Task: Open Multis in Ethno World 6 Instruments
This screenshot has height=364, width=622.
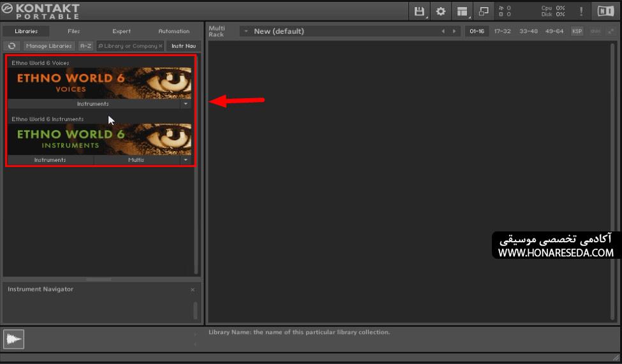Action: click(136, 160)
